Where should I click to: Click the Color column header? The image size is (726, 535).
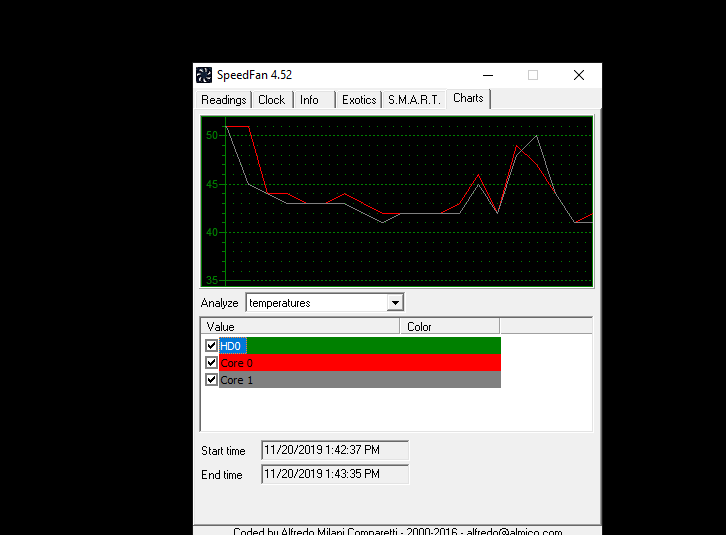pos(450,327)
